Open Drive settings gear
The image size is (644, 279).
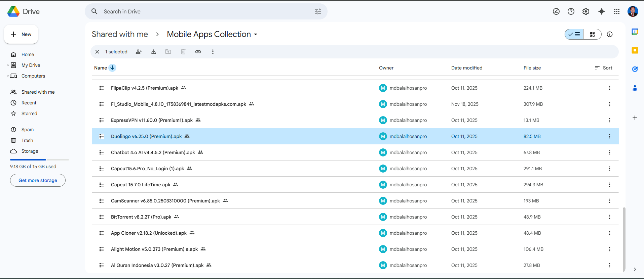click(x=586, y=11)
